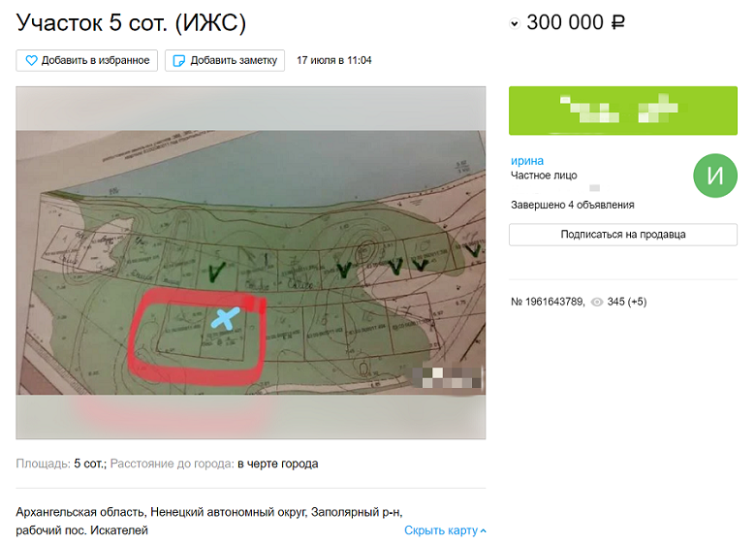Image resolution: width=756 pixels, height=545 pixels.
Task: Click Добавить в избранное button
Action: pos(87,61)
